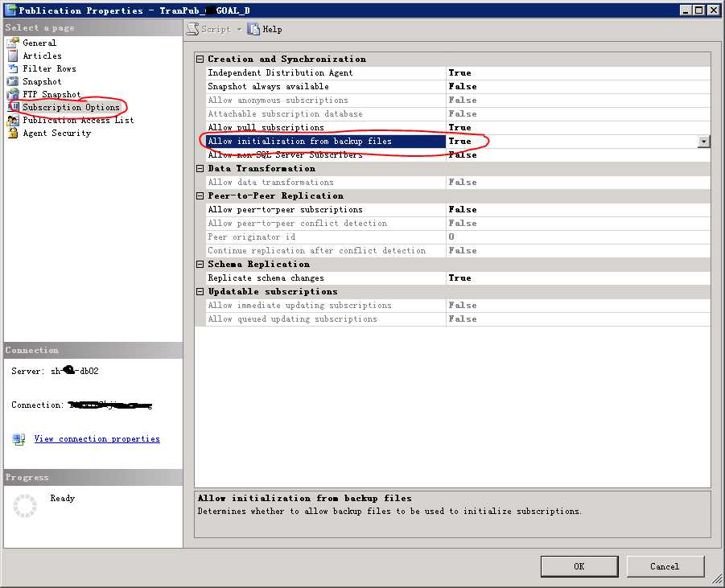Open the View connection properties link
The width and height of the screenshot is (725, 588).
coord(97,439)
